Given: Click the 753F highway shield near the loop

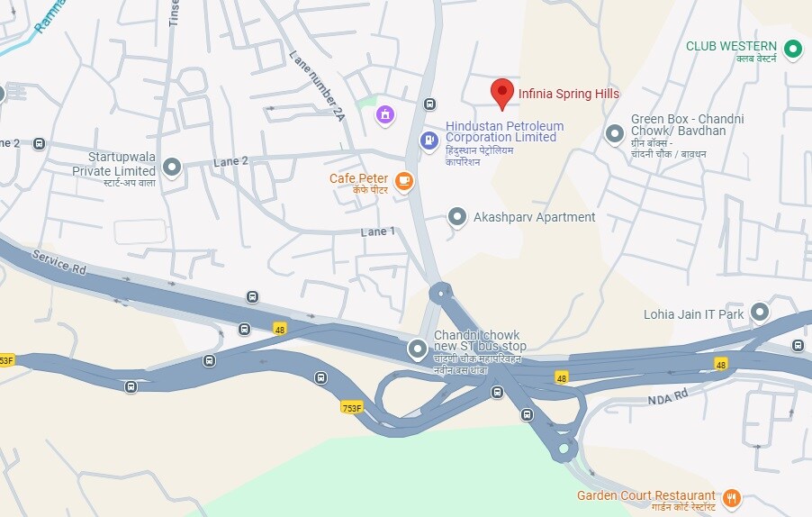Looking at the screenshot, I should coord(352,408).
